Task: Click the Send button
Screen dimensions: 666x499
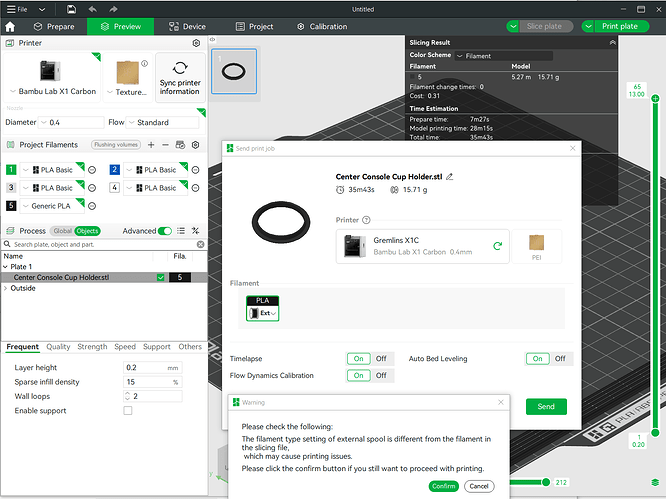Action: (546, 406)
